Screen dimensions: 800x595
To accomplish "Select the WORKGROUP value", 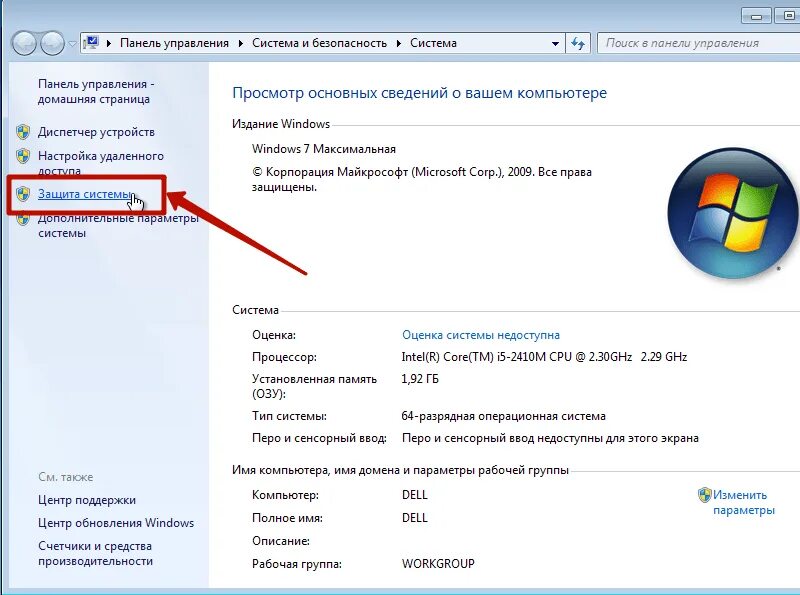I will [x=438, y=564].
